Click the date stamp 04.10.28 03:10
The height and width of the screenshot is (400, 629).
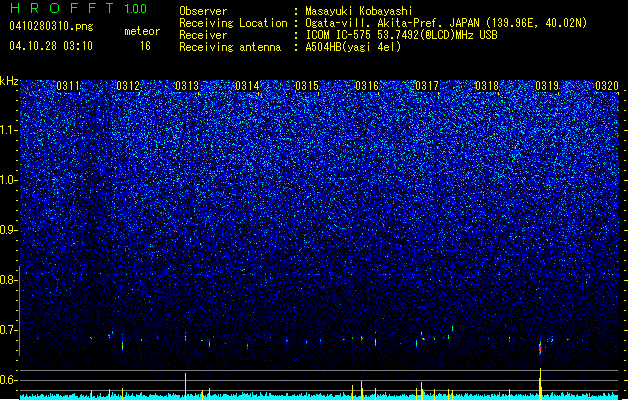(51, 46)
